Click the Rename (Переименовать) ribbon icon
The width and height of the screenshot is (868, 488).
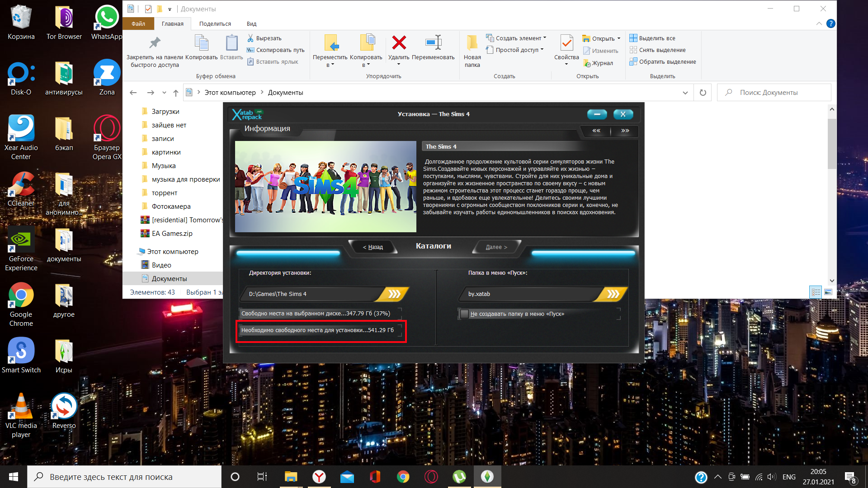click(433, 43)
